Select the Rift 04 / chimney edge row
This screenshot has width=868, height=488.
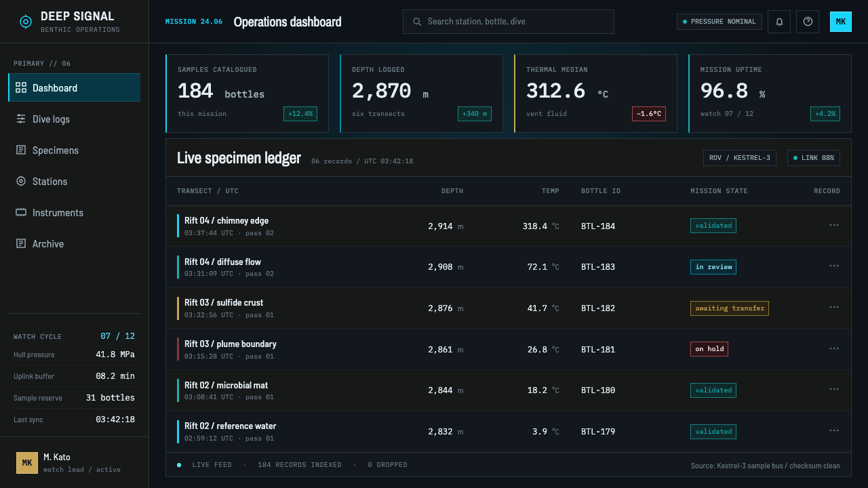tap(509, 226)
